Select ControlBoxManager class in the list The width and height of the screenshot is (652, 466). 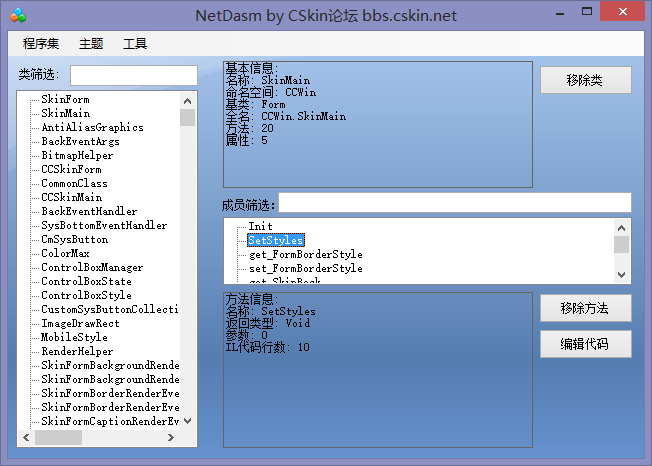coord(92,268)
